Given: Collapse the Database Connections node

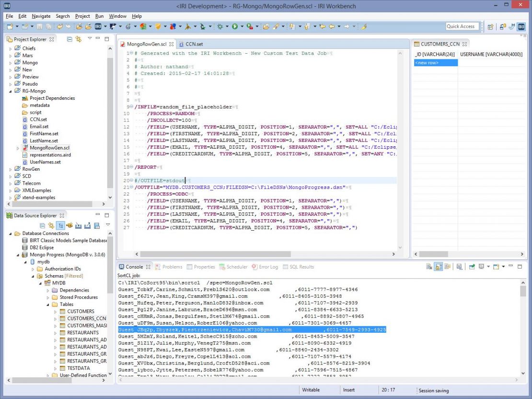Looking at the screenshot, I should (11, 234).
